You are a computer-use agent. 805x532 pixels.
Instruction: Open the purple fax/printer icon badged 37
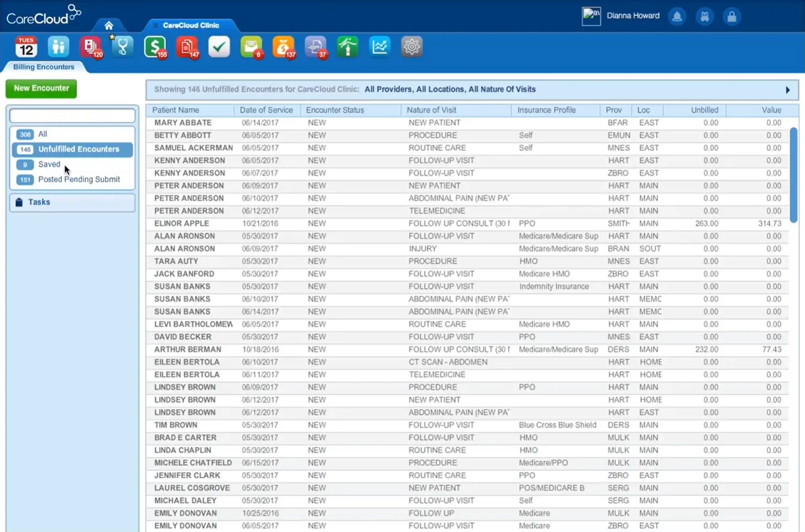pos(316,47)
